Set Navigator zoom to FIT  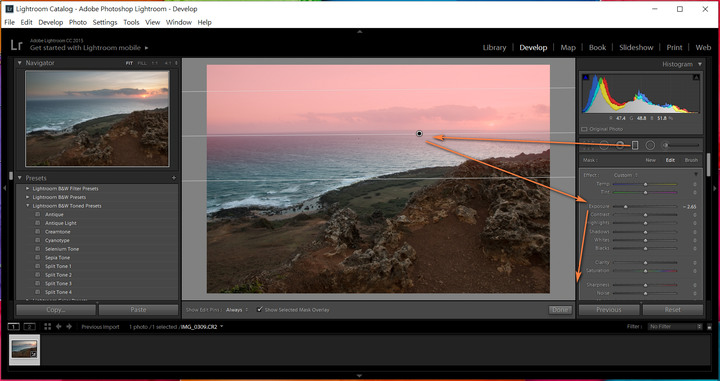point(129,63)
